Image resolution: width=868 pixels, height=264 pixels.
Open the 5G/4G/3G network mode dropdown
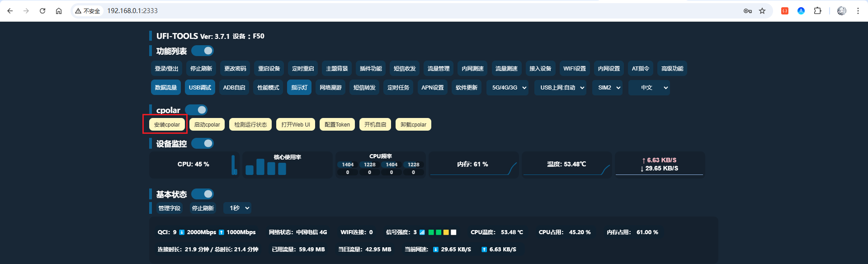point(509,88)
